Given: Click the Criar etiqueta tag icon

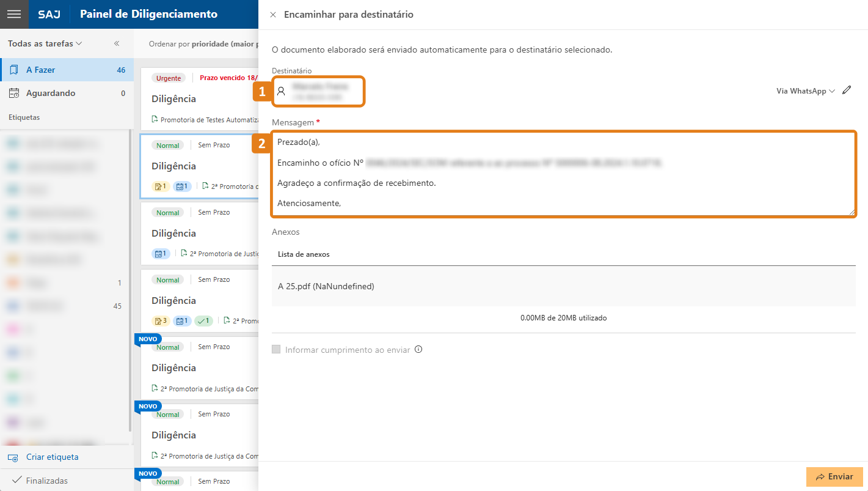Looking at the screenshot, I should coord(13,457).
